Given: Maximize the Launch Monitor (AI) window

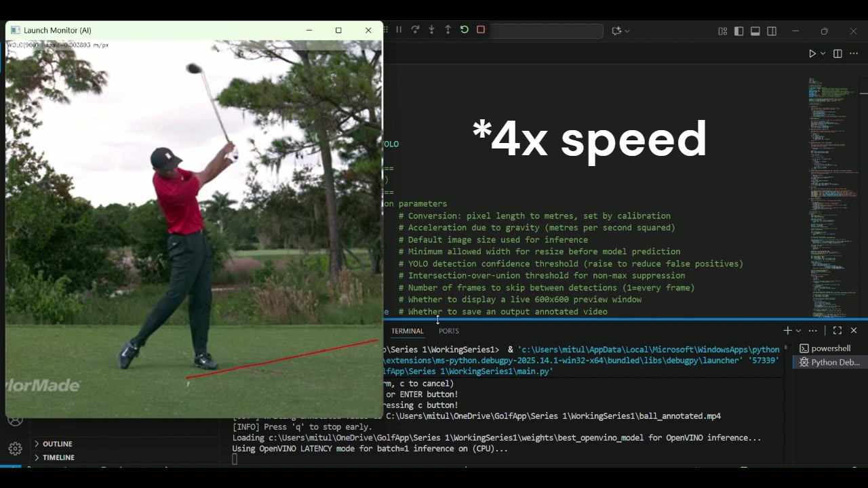Looking at the screenshot, I should [x=338, y=30].
